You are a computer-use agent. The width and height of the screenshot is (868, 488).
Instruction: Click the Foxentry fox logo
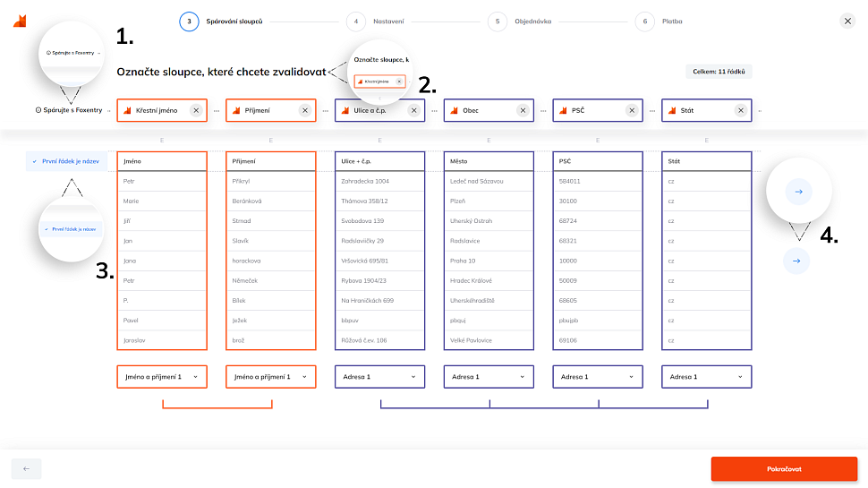click(x=20, y=20)
